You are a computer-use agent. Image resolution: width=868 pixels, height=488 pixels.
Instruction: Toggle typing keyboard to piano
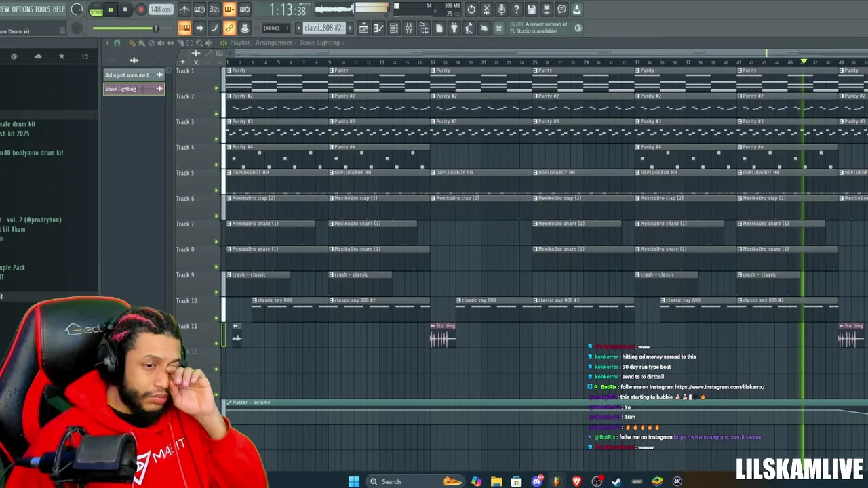184,28
